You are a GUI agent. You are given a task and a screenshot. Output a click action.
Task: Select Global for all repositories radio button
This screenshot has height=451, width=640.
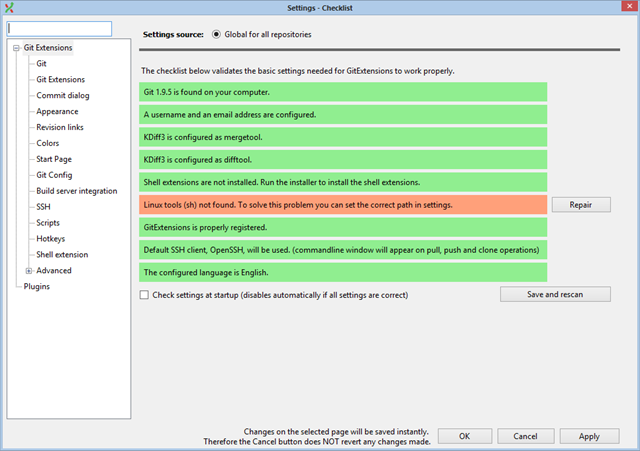[216, 35]
